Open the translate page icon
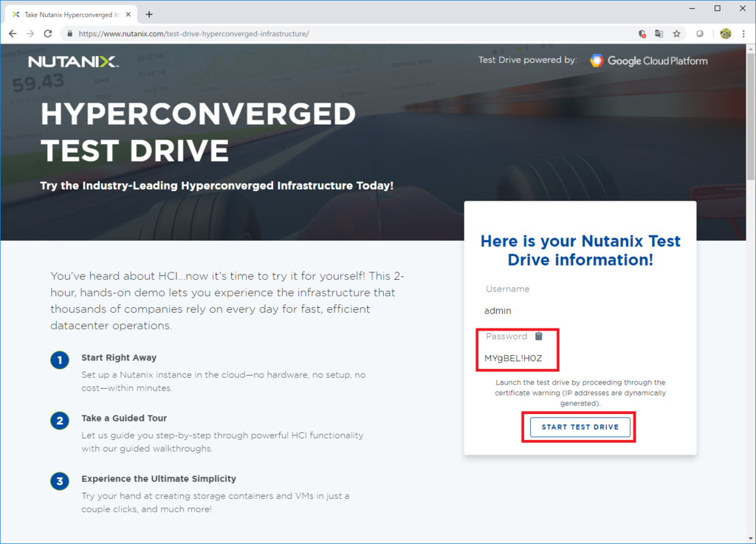 click(659, 34)
